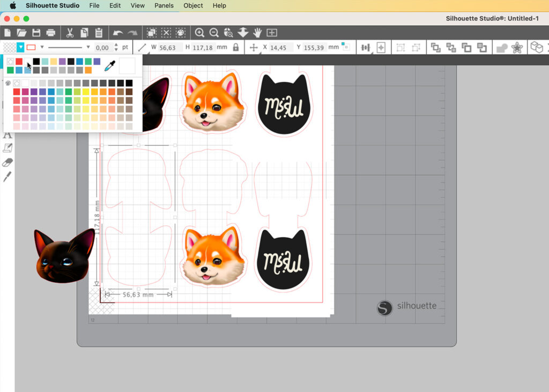Pick the eyedropper color picker
Viewport: 549px width, 392px height.
109,66
